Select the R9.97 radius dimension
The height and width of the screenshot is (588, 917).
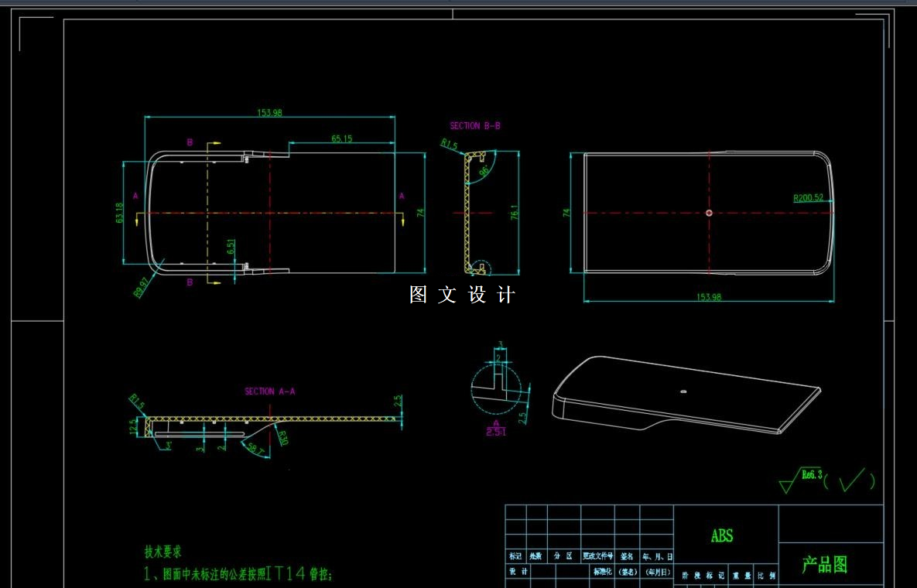point(142,287)
